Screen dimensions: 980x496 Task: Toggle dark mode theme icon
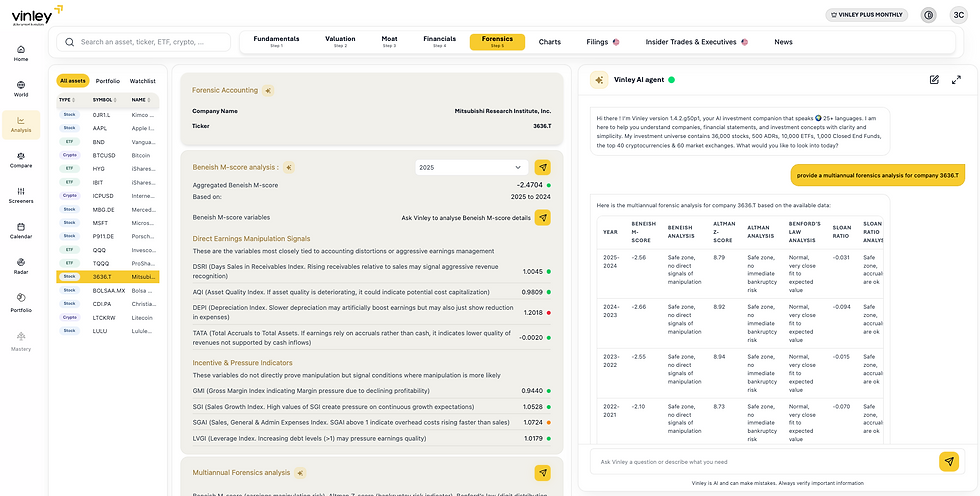[x=929, y=15]
